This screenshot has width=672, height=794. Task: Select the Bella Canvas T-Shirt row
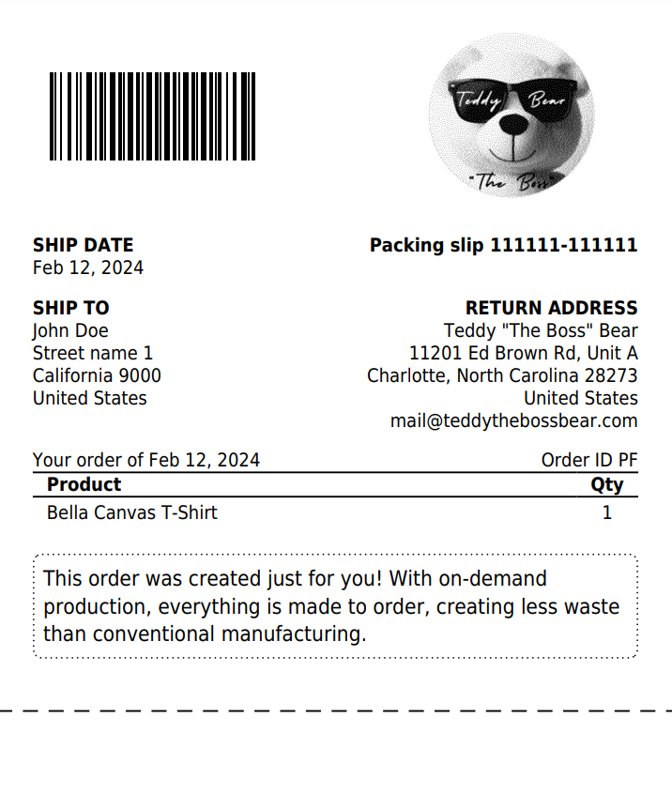(132, 512)
